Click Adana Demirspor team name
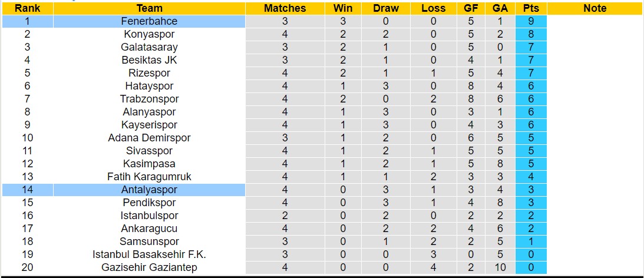 tap(149, 138)
